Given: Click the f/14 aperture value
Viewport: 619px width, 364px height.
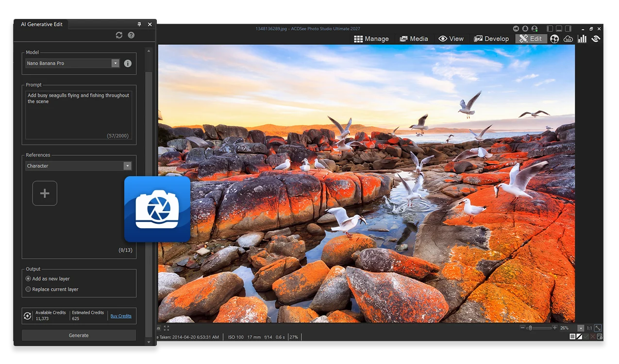Looking at the screenshot, I should (268, 337).
